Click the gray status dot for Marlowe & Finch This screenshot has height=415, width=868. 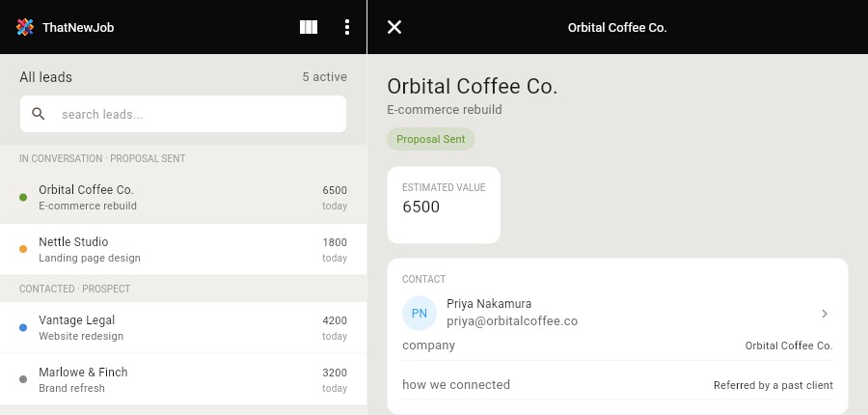[x=23, y=379]
